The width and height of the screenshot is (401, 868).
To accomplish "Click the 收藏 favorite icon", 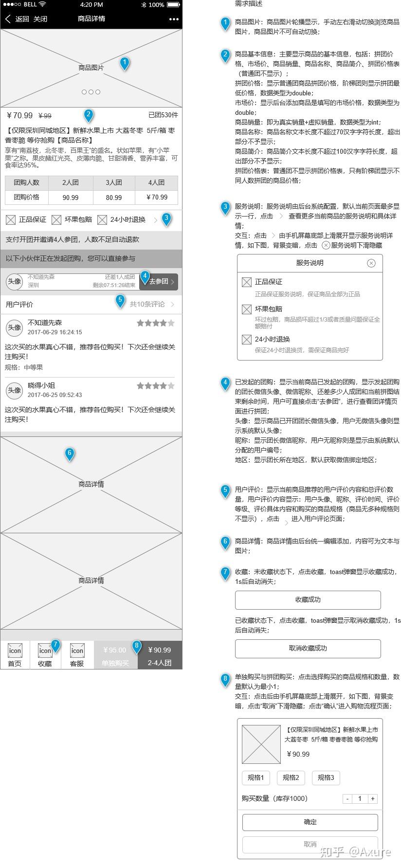I will click(x=45, y=651).
